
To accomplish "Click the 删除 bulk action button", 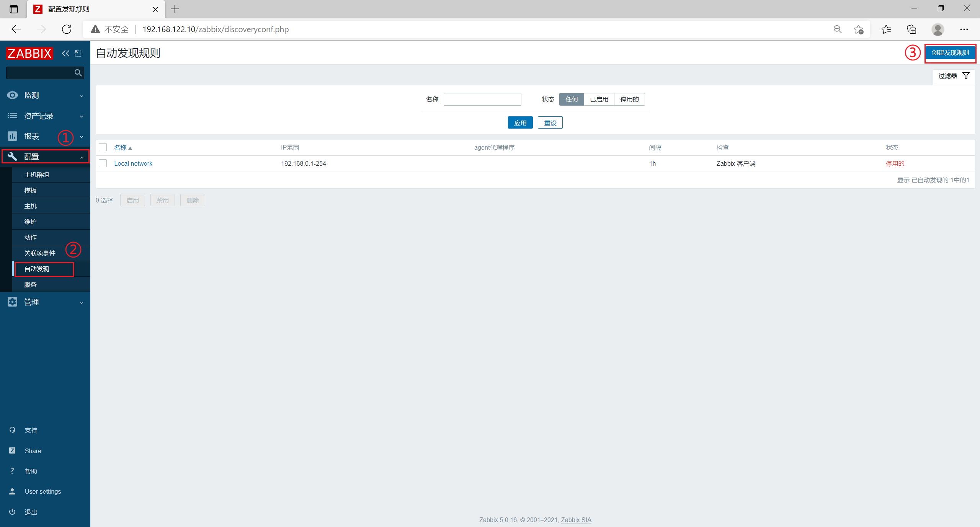I will tap(193, 200).
